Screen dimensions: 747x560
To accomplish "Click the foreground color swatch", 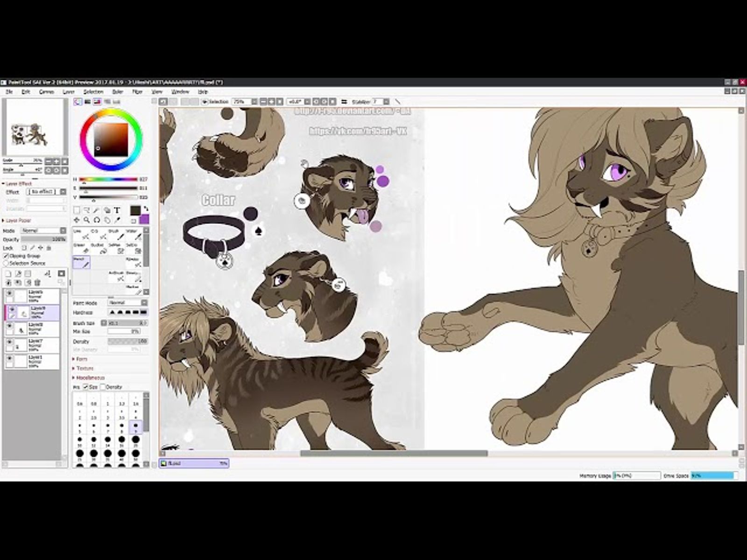I will tap(135, 211).
